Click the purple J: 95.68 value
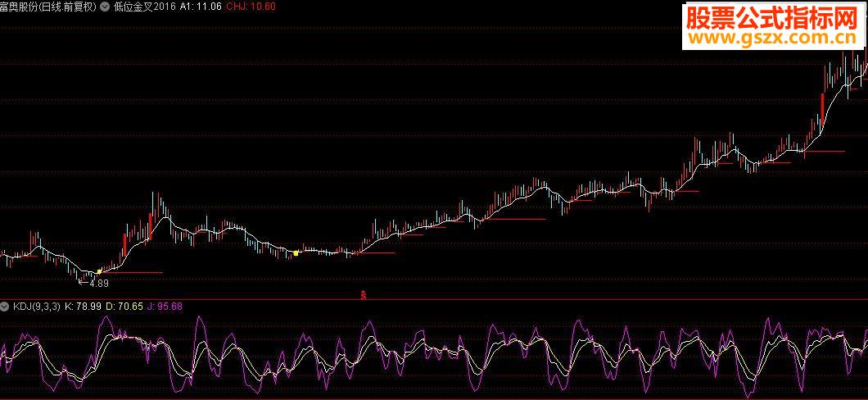868x400 pixels. [x=165, y=306]
